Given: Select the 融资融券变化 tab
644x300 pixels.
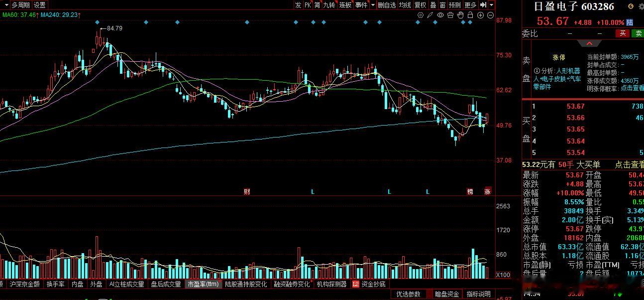Looking at the screenshot, I should [292, 284].
